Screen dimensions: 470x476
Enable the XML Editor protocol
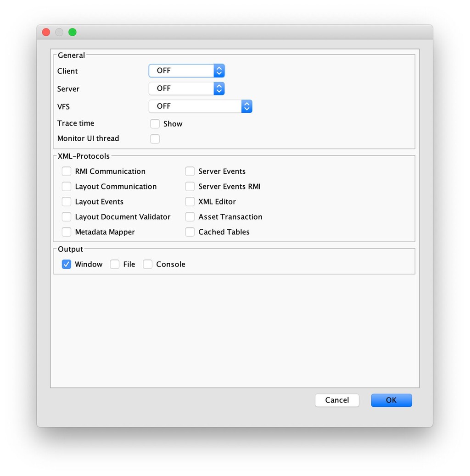coord(190,202)
